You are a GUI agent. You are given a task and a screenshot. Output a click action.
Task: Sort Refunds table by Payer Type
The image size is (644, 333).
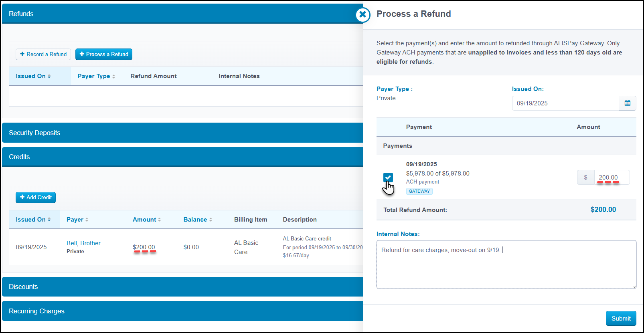point(96,76)
